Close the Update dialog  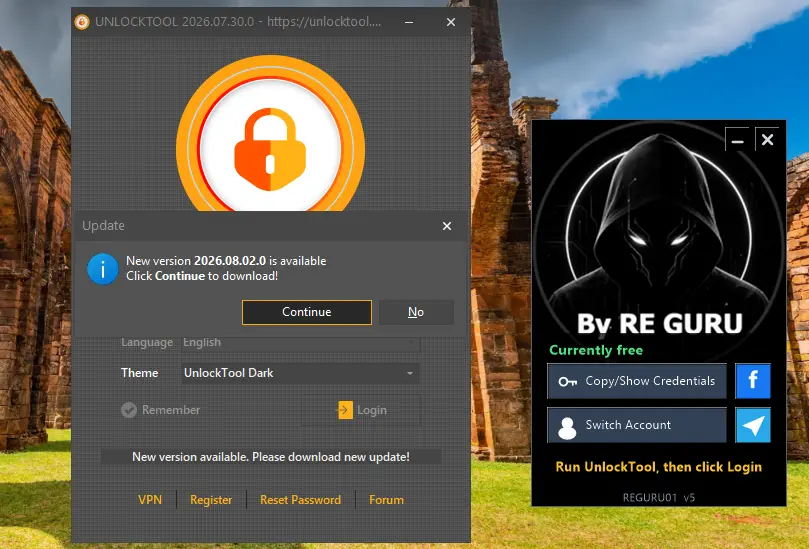(x=447, y=226)
